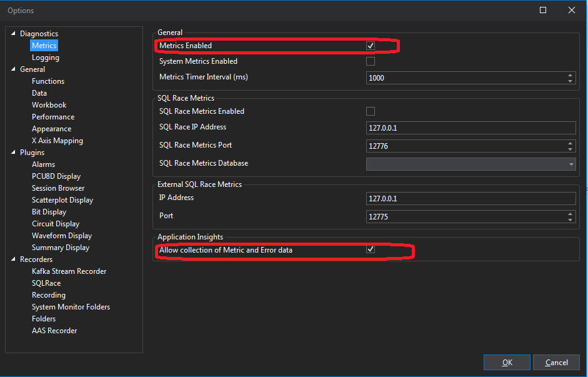The height and width of the screenshot is (377, 588).
Task: Open X Axis Mapping settings
Action: point(57,140)
